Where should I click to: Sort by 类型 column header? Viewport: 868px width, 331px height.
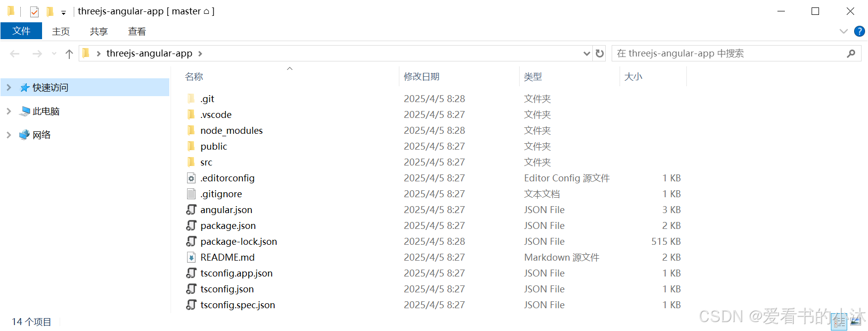coord(533,77)
